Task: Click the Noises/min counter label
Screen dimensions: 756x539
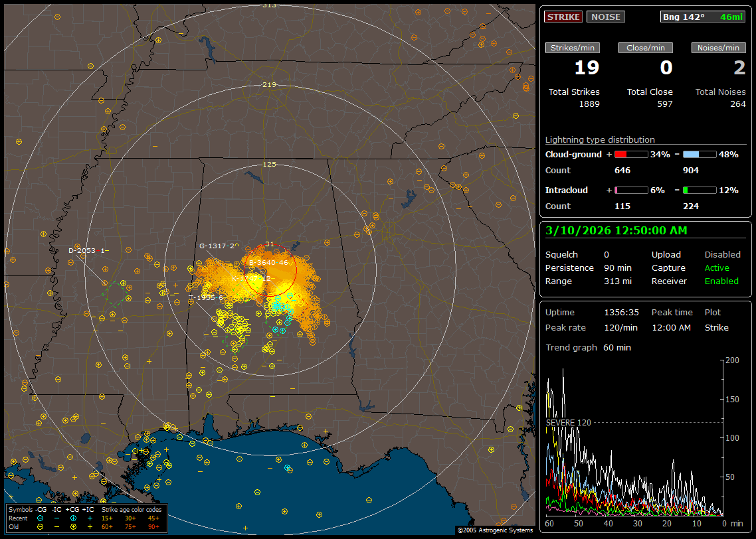Action: pyautogui.click(x=718, y=48)
